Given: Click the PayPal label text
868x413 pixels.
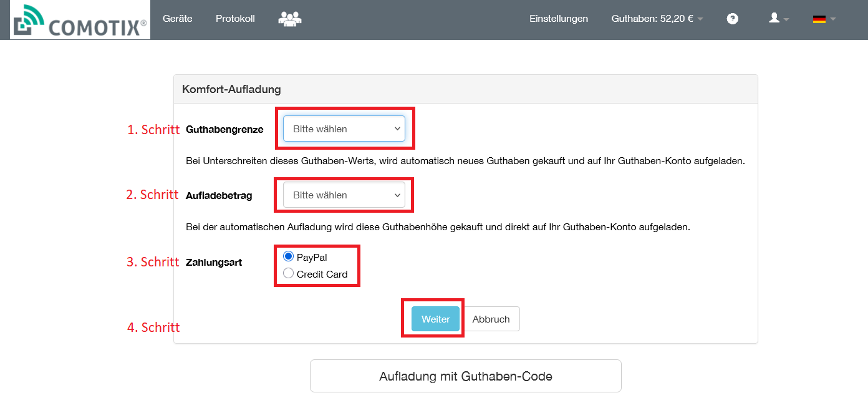Looking at the screenshot, I should pos(312,257).
